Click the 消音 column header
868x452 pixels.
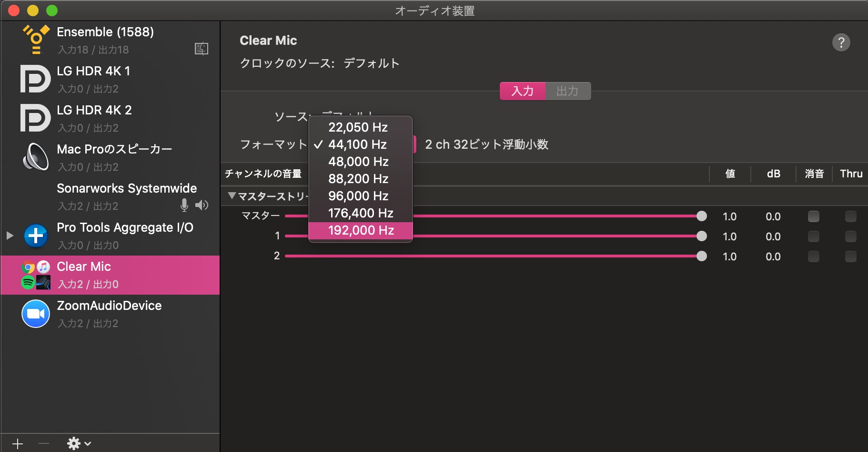point(814,174)
